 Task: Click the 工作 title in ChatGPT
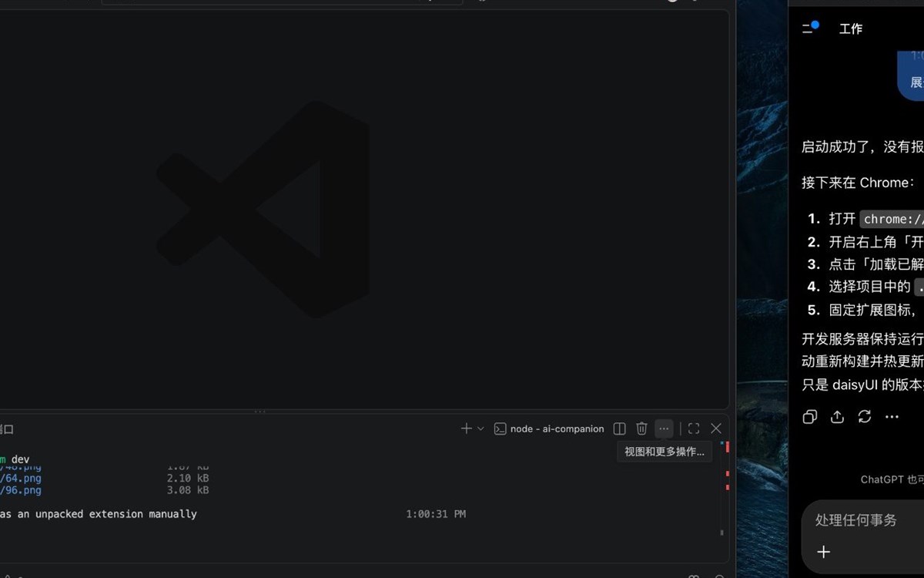[x=851, y=29]
